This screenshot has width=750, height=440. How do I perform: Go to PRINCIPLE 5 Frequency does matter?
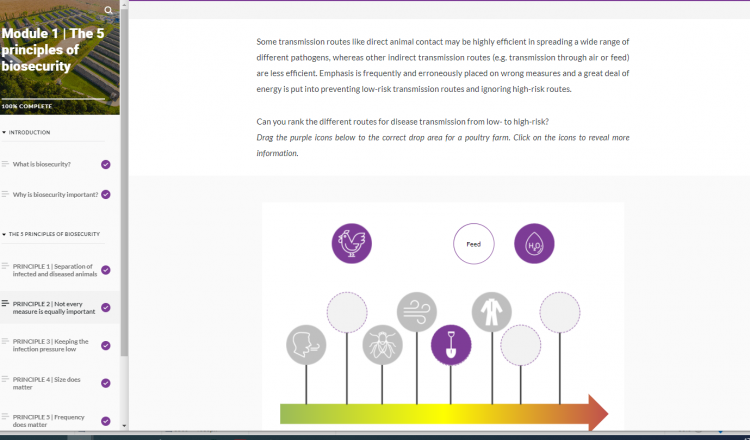tap(50, 420)
